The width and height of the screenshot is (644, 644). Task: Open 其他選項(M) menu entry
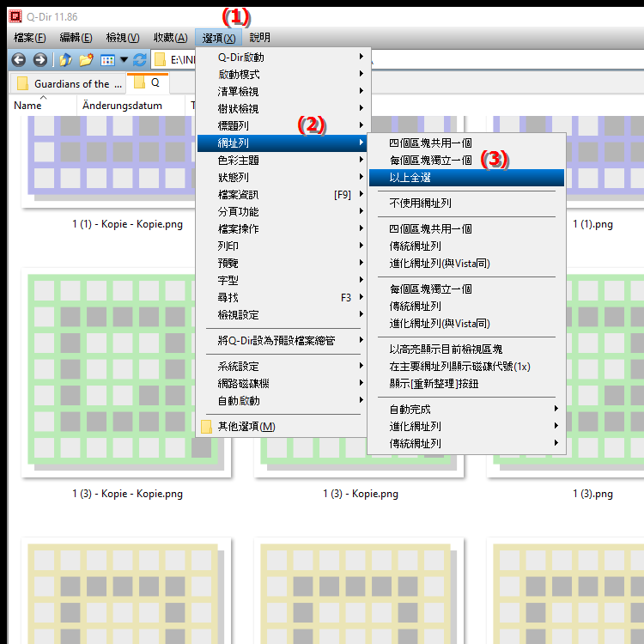click(283, 427)
